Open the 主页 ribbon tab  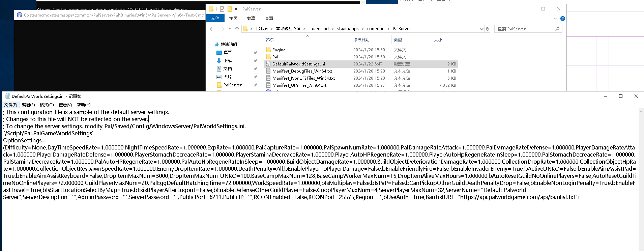click(x=233, y=19)
